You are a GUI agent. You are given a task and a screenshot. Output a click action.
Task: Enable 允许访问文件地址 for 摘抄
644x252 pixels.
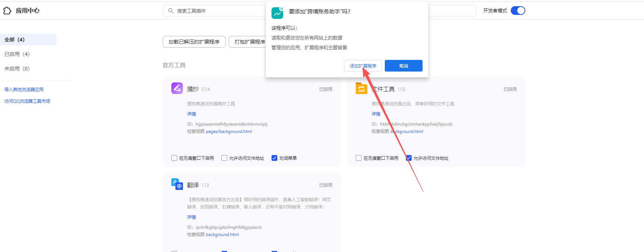(224, 158)
